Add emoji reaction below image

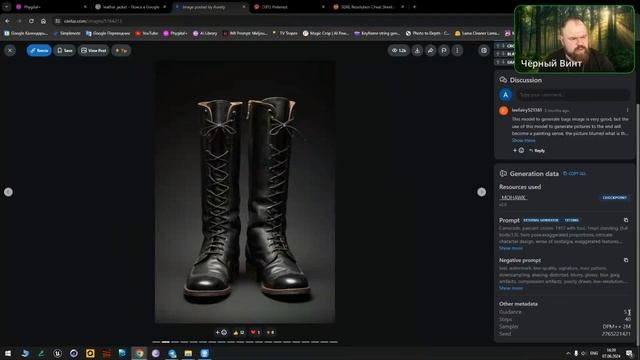(x=221, y=332)
